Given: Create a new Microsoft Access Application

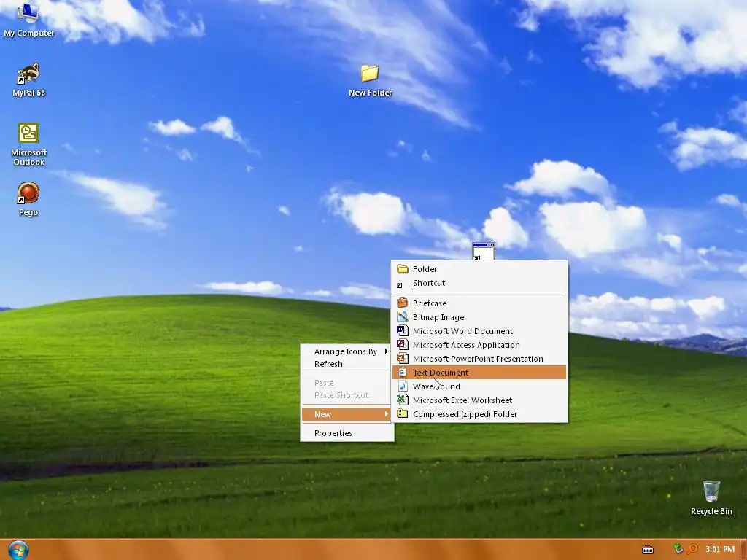Looking at the screenshot, I should [479, 345].
